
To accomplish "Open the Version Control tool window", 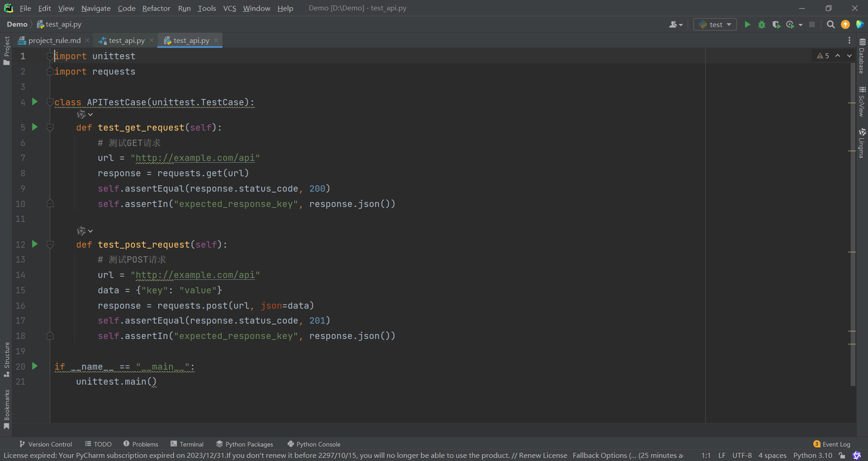I will pyautogui.click(x=46, y=444).
